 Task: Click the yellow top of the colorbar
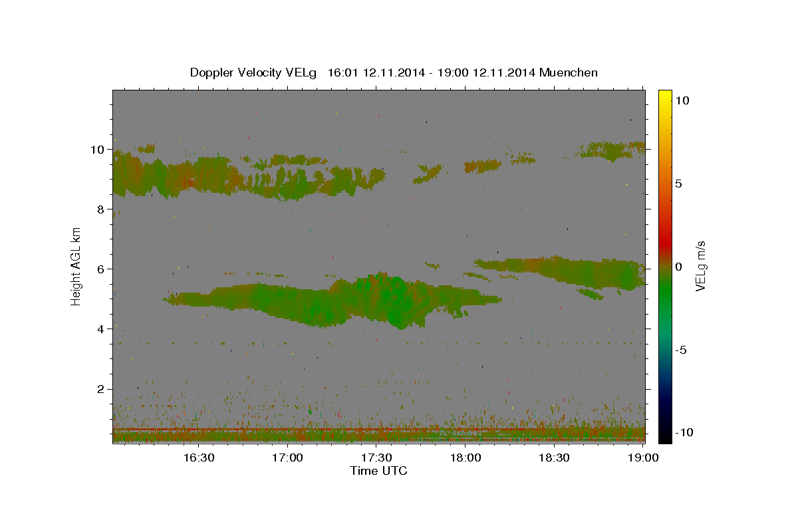(x=664, y=94)
